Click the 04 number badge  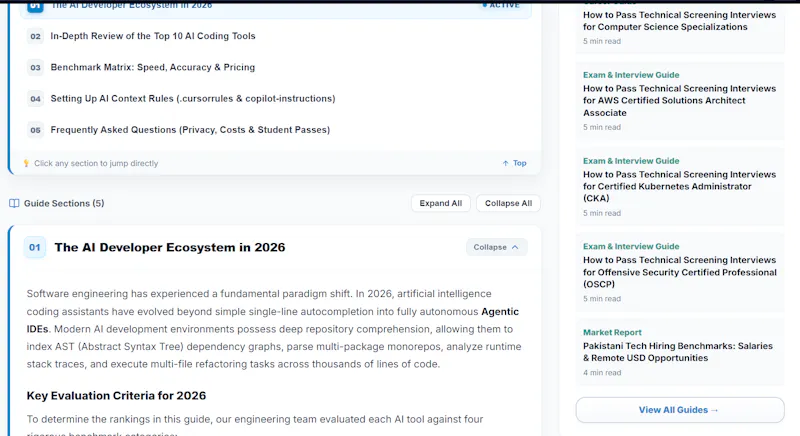tap(35, 98)
